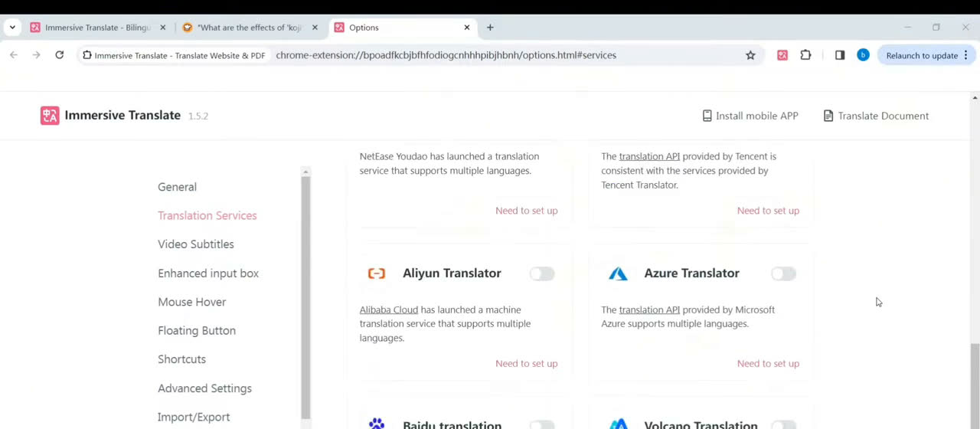Close the Immersive Translate - Bilingual tab
This screenshot has height=429, width=980.
[162, 28]
